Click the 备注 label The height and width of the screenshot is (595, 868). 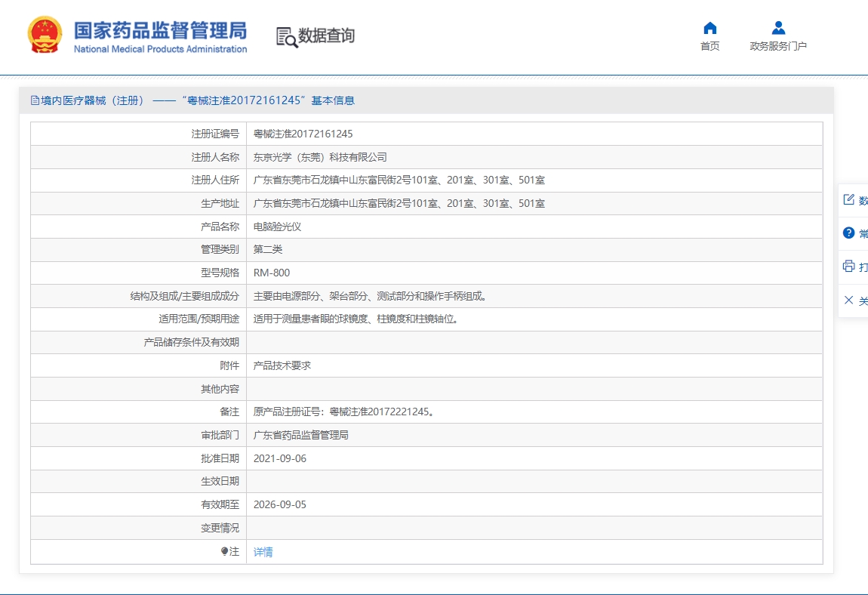(x=229, y=412)
